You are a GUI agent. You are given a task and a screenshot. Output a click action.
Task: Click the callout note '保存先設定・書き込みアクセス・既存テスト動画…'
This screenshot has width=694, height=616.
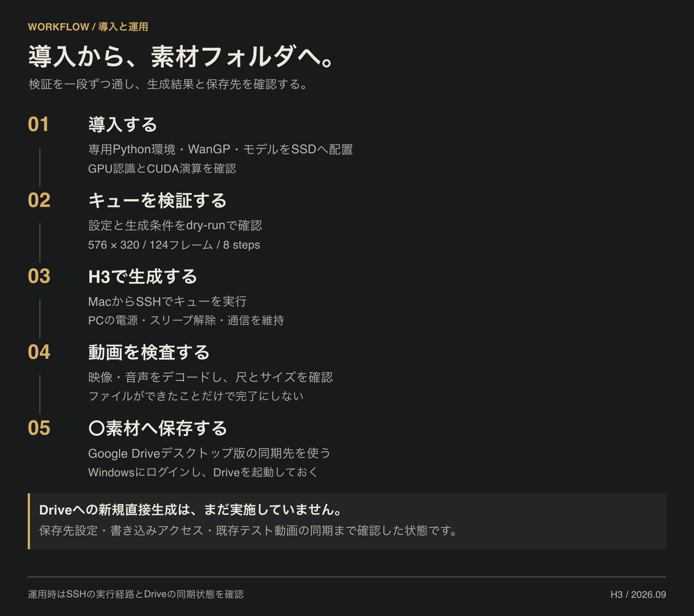pos(249,531)
